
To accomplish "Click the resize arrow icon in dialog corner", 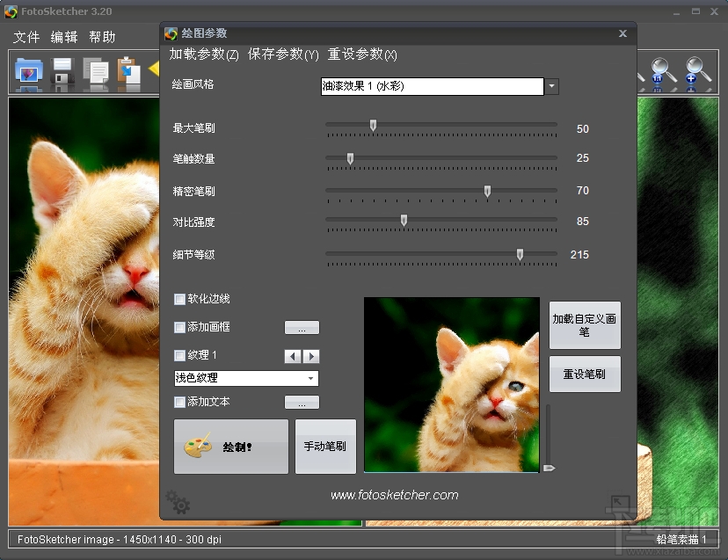I will point(619,503).
